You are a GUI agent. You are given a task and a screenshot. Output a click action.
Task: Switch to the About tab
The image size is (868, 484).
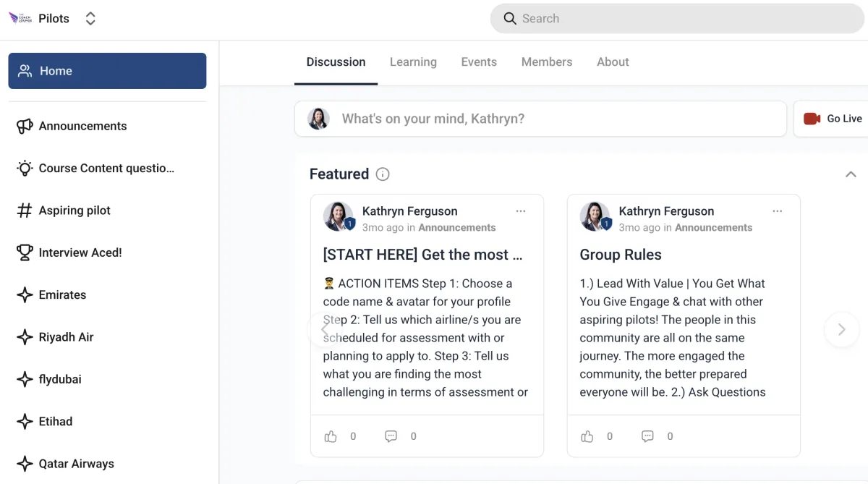613,62
